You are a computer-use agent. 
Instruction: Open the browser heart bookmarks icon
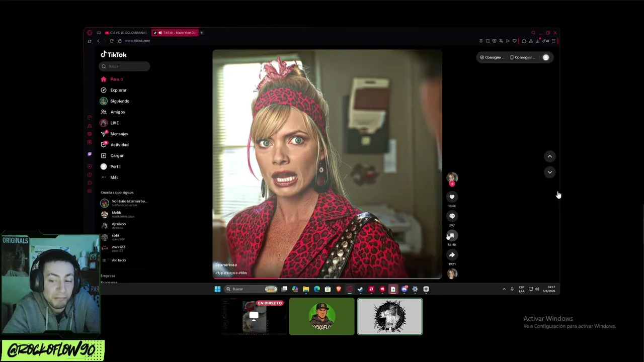514,41
